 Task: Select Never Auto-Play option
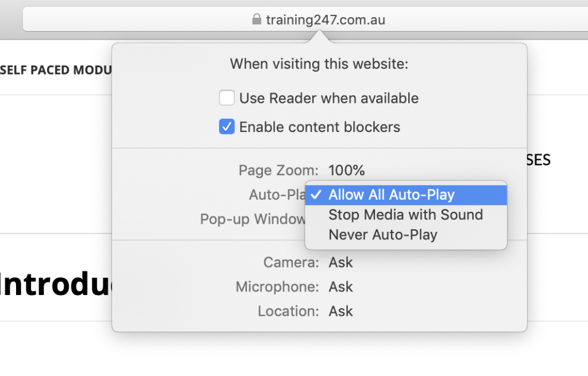tap(382, 235)
